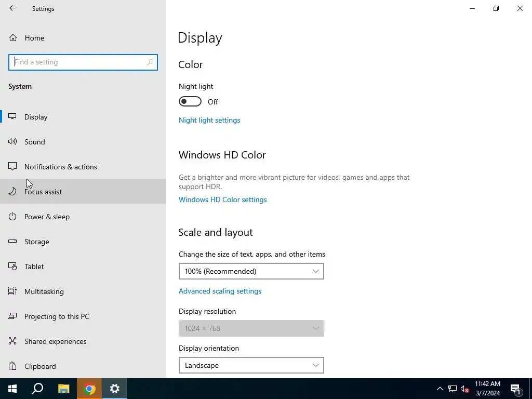The image size is (532, 399).
Task: Click the Display monitor icon
Action: [12, 116]
